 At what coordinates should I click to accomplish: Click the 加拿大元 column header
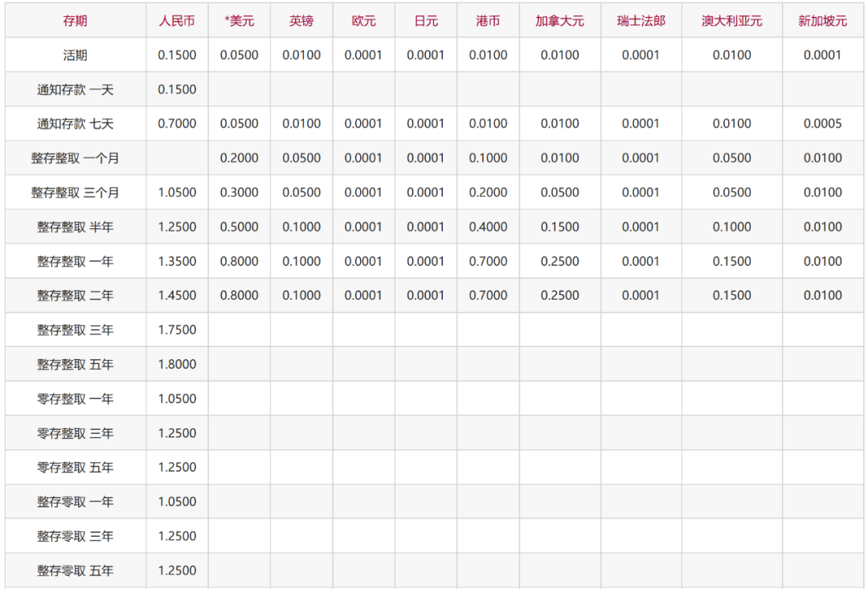click(x=559, y=21)
